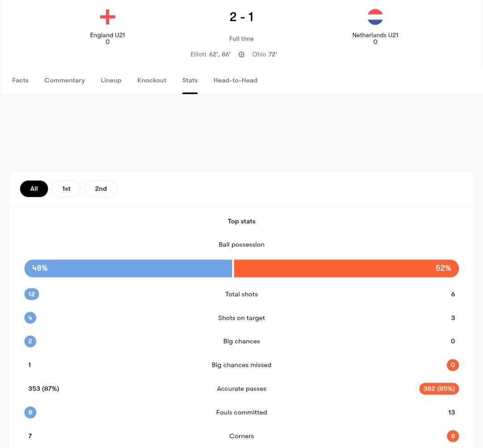Click Netherlands' corners badge showing 8

[x=453, y=436]
